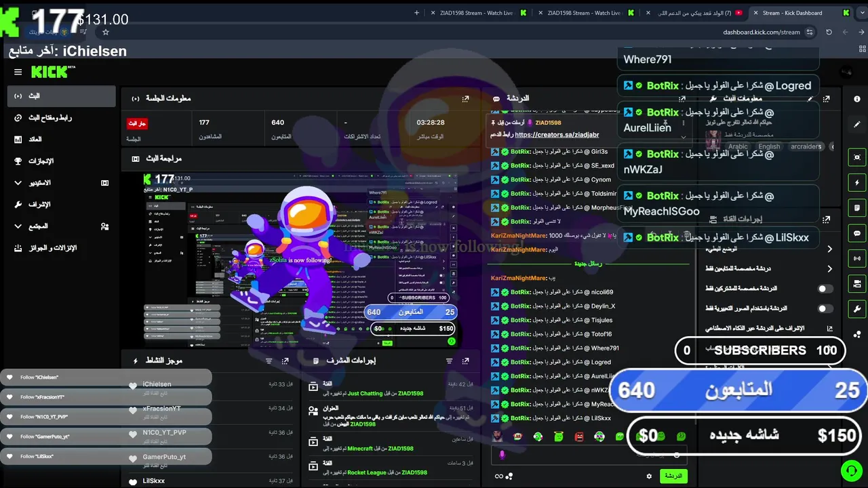Open رابط ومفتاح البث sidebar item
Image resolution: width=868 pixels, height=488 pixels.
(62, 118)
